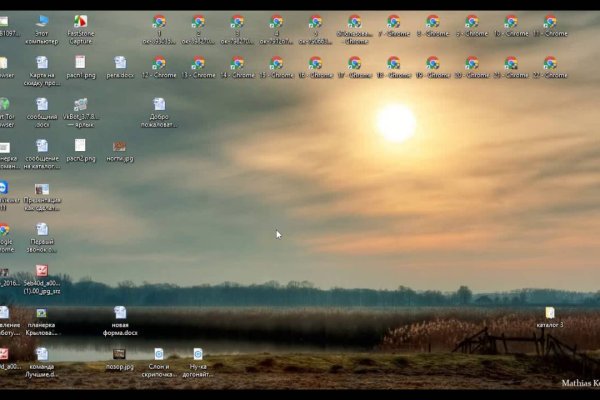Click the 'Этот компьютер' desktop icon
The width and height of the screenshot is (600, 400).
coord(42,21)
